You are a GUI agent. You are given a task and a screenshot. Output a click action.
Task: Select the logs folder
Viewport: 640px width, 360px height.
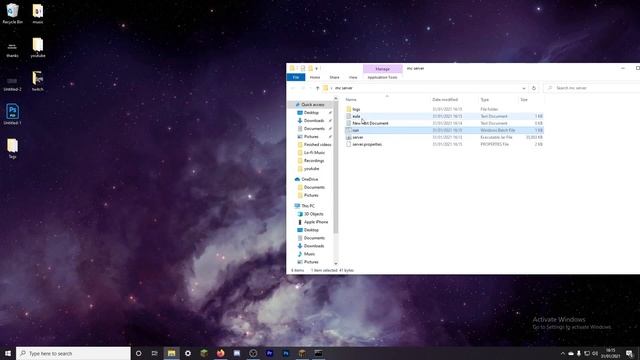pyautogui.click(x=444, y=109)
